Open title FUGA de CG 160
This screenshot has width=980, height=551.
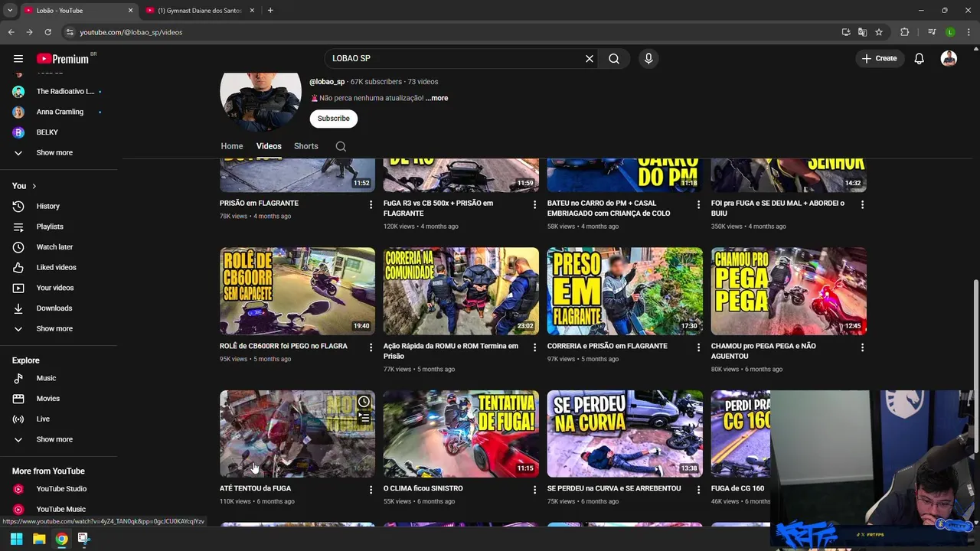point(737,488)
